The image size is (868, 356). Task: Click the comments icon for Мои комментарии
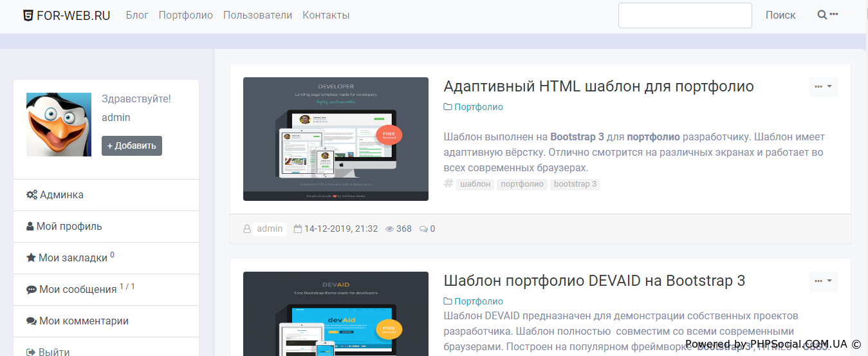(32, 321)
